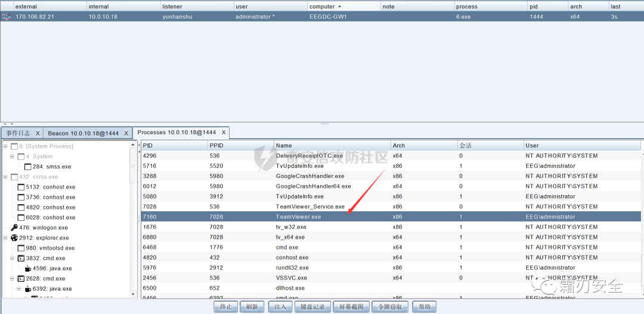Select the beacon row for EEGDC-GW1
The image size is (644, 314).
(322, 17)
